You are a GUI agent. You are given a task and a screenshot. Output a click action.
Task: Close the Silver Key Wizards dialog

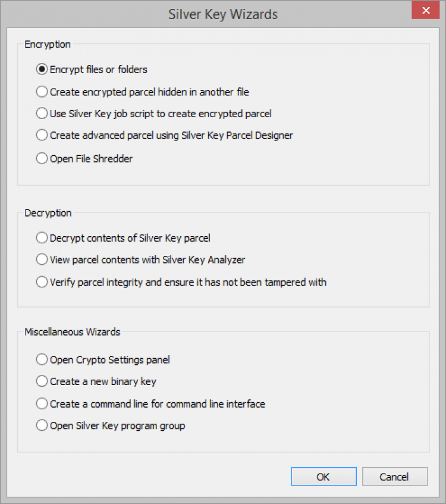[x=425, y=11]
